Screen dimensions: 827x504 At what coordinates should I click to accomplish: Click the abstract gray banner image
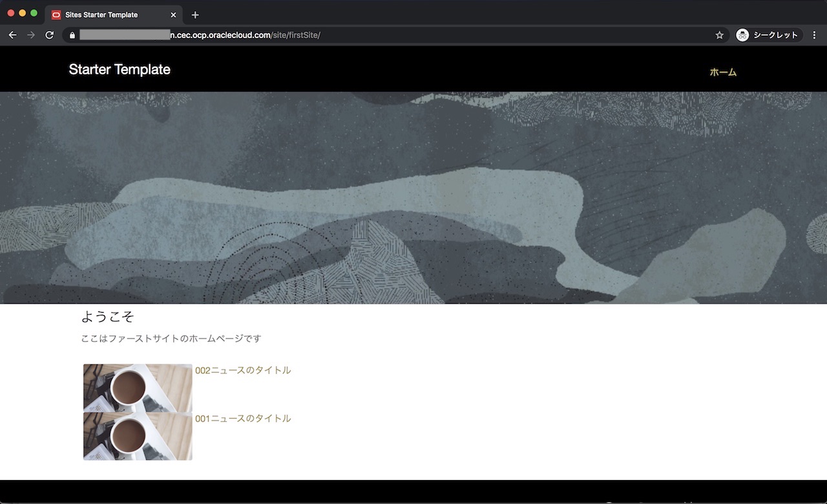tap(413, 197)
